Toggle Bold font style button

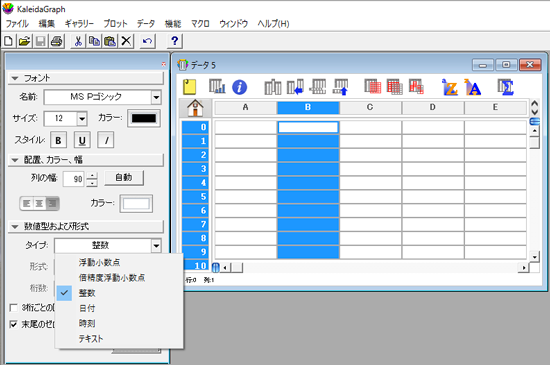(x=58, y=140)
